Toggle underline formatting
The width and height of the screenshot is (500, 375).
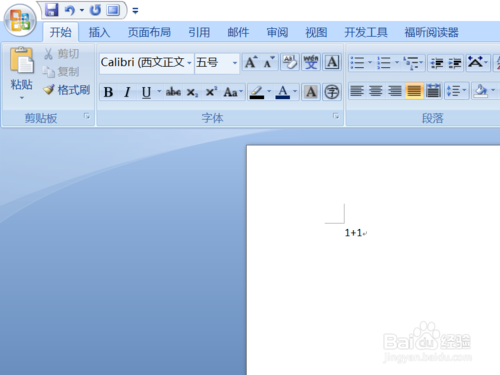(146, 92)
